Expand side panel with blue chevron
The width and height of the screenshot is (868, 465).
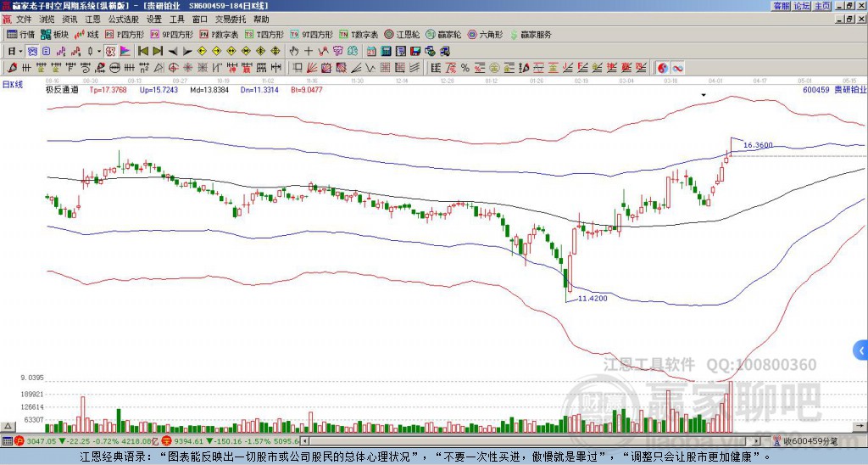[x=861, y=350]
